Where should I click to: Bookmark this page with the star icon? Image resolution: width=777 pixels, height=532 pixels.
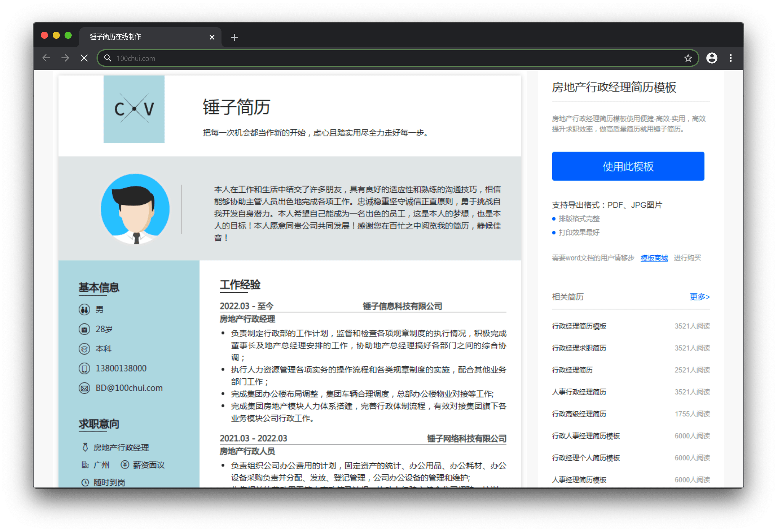(x=688, y=58)
